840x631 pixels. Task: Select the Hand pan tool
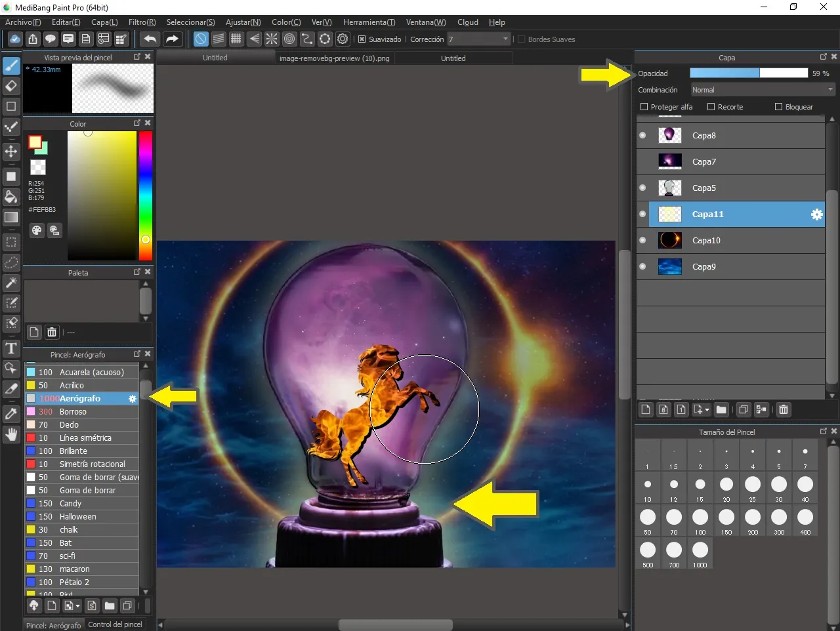pyautogui.click(x=11, y=434)
